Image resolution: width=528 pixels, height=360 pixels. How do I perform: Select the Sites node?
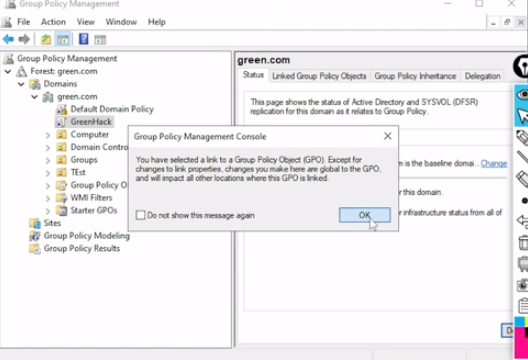click(x=52, y=223)
